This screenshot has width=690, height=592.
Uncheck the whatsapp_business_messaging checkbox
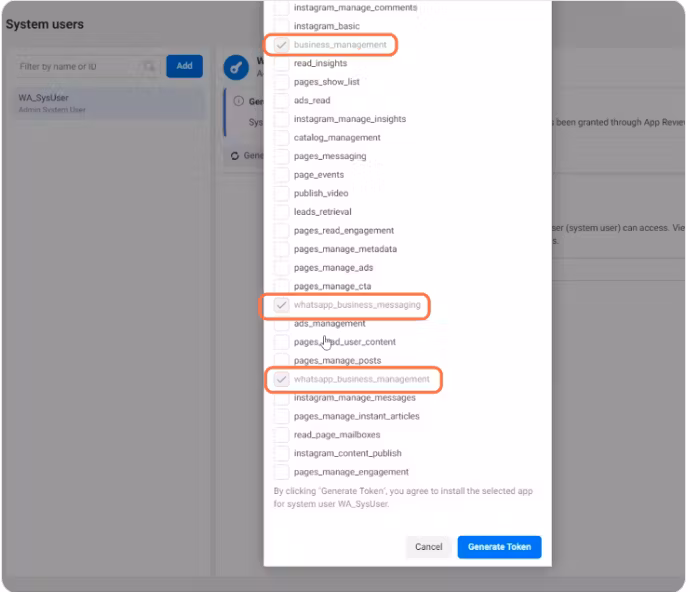(282, 305)
